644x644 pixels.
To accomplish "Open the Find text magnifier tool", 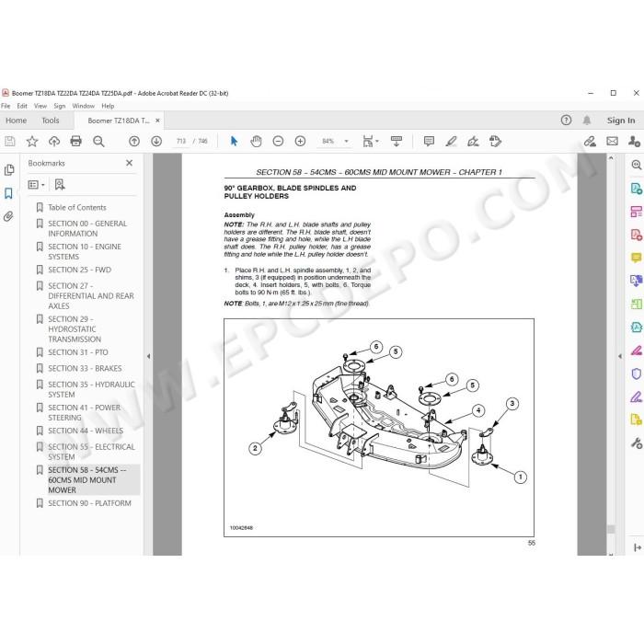I will coord(98,142).
